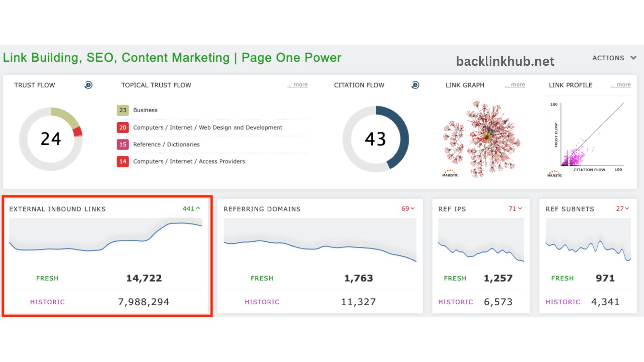Click the Majestic logo beside the Link Profile chart
Viewport: 644px width, 362px height.
click(x=554, y=174)
